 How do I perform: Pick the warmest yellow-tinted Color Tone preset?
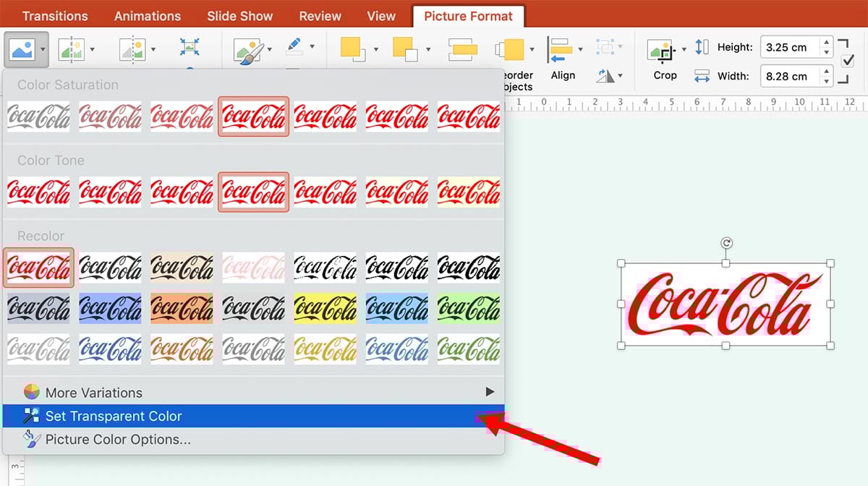tap(468, 192)
